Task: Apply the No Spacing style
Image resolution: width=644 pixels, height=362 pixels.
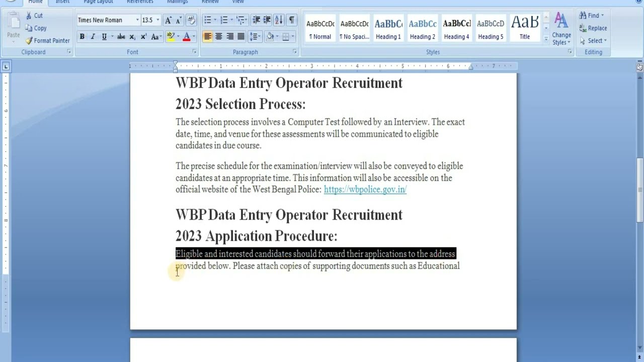Action: tap(354, 28)
